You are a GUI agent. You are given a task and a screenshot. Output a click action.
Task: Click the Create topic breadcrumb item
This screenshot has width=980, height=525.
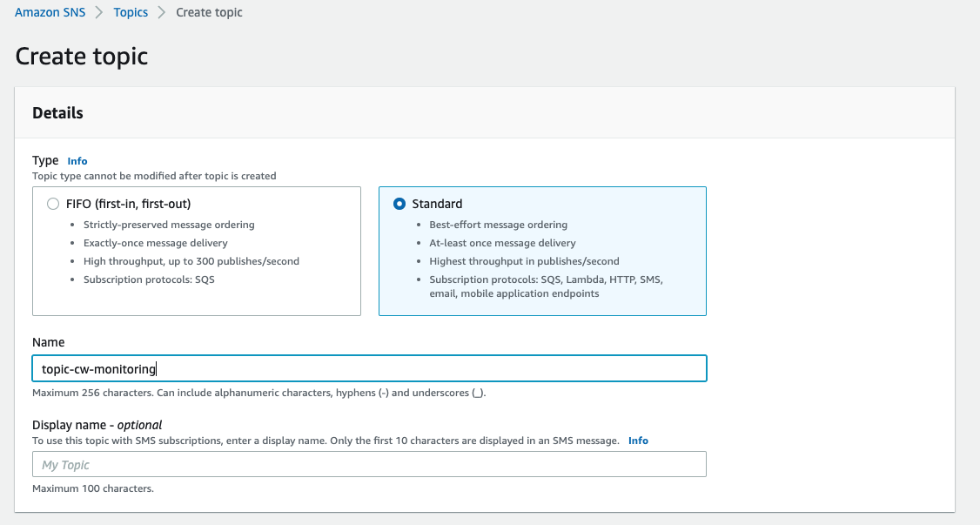coord(209,12)
